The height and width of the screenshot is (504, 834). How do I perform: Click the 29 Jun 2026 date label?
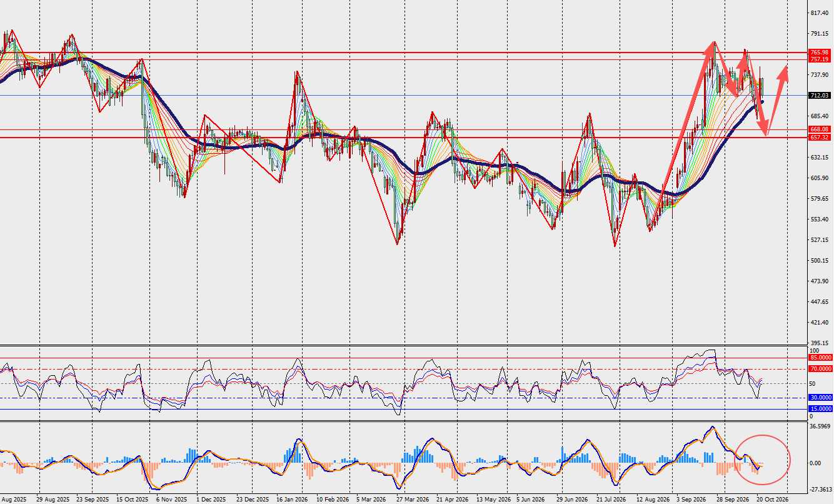click(x=571, y=500)
